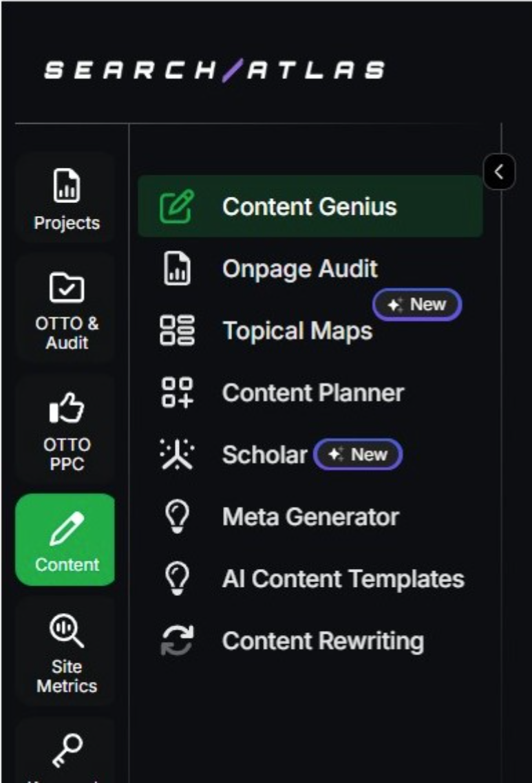The height and width of the screenshot is (783, 532).
Task: Open Site Metrics magnifier icon
Action: point(67,631)
